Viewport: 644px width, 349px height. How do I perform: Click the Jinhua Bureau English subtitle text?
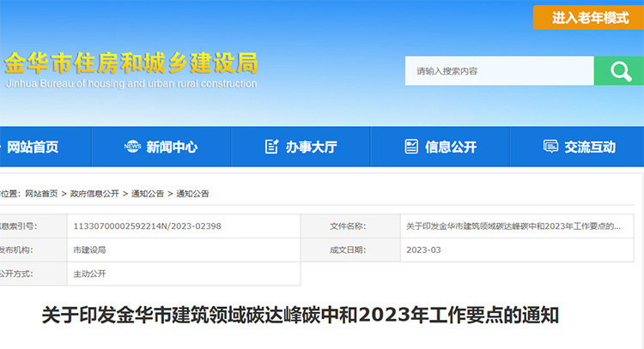[x=131, y=84]
